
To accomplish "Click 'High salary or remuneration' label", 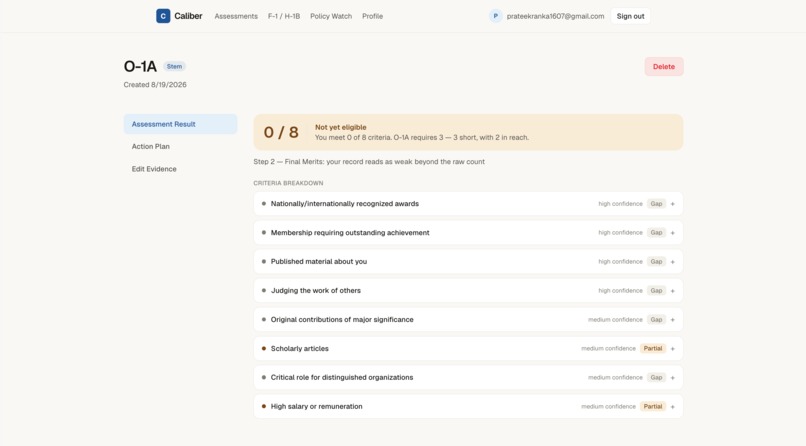I will [317, 406].
